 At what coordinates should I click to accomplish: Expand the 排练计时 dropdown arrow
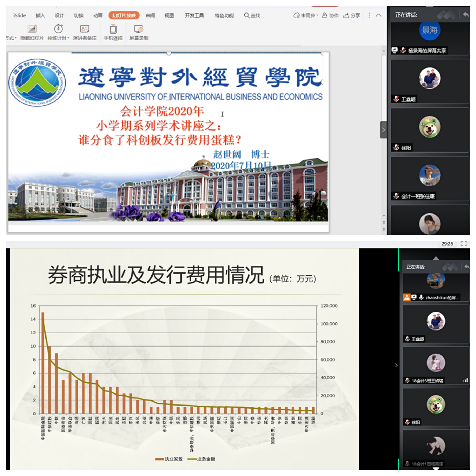coord(69,38)
